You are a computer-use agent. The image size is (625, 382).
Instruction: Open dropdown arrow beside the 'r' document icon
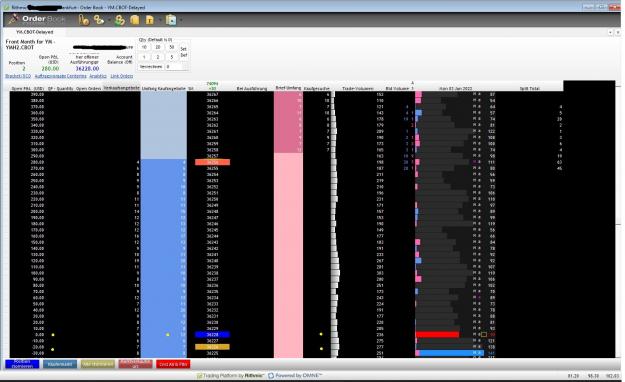coord(159,20)
